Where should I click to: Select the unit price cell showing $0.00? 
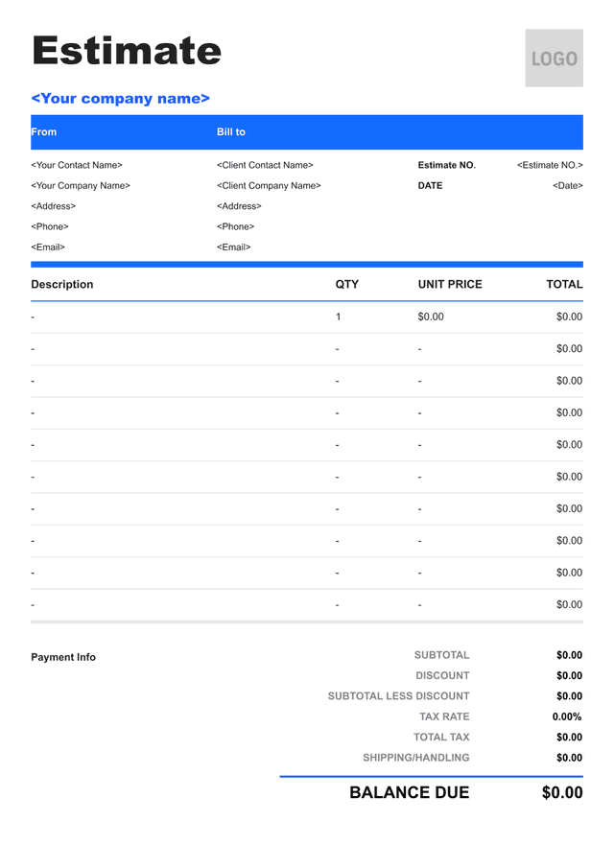pyautogui.click(x=431, y=317)
